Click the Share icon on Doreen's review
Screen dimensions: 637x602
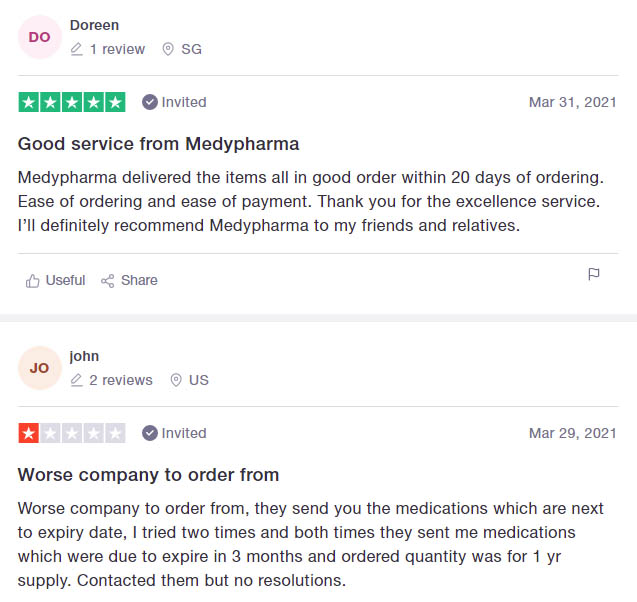(x=108, y=281)
